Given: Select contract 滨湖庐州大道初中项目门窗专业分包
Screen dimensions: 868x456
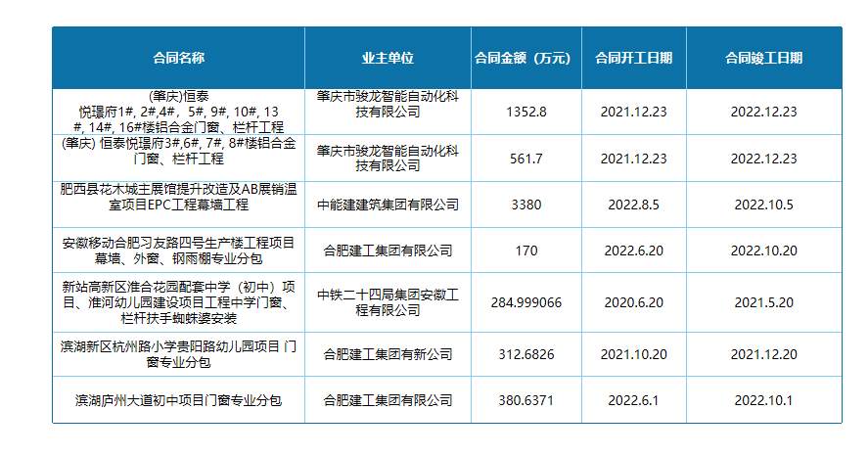Looking at the screenshot, I should (x=179, y=400).
